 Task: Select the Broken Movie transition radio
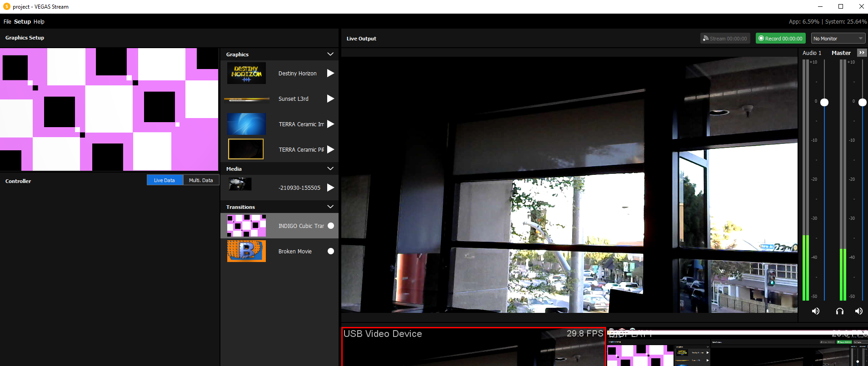pyautogui.click(x=331, y=251)
